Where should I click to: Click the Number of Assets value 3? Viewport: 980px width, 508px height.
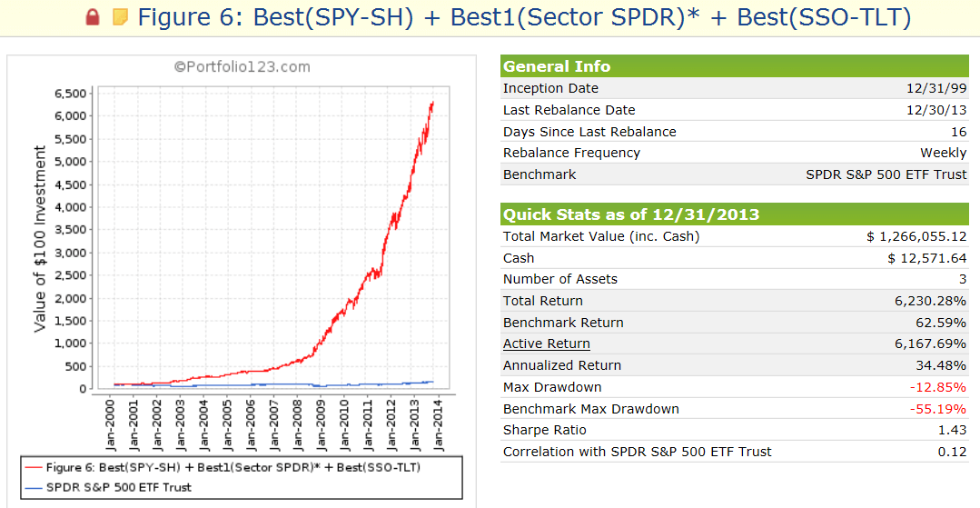(963, 279)
